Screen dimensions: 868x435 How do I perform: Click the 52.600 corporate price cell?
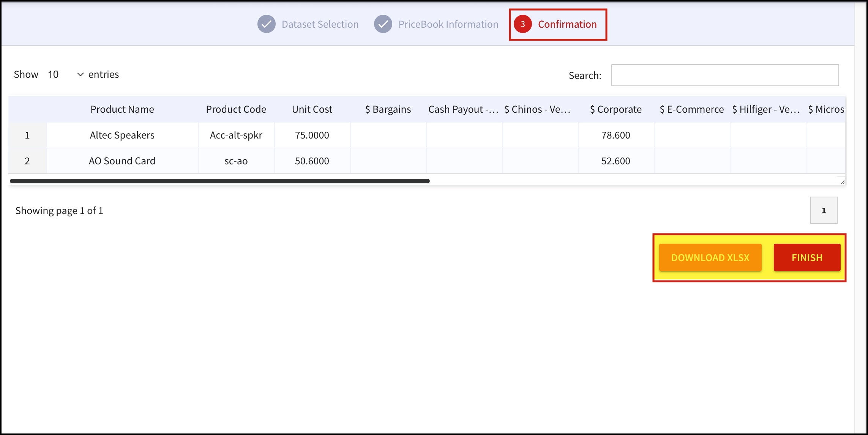616,161
